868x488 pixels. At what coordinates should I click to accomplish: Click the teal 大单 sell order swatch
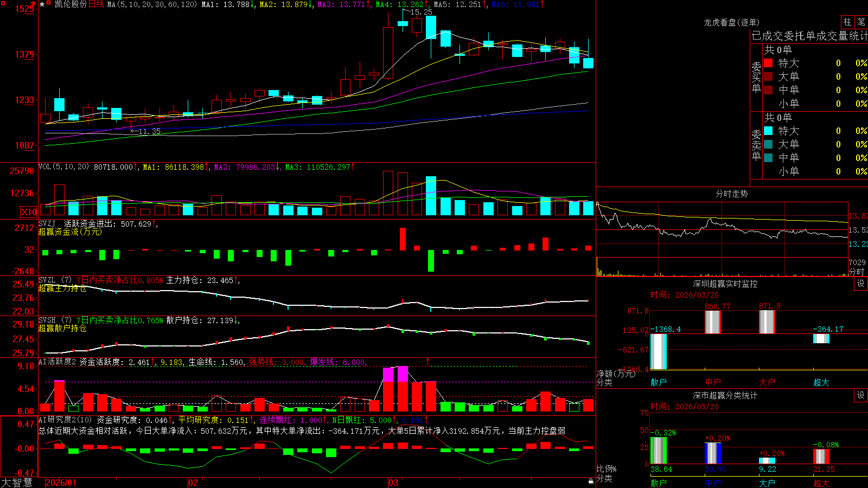[x=768, y=144]
